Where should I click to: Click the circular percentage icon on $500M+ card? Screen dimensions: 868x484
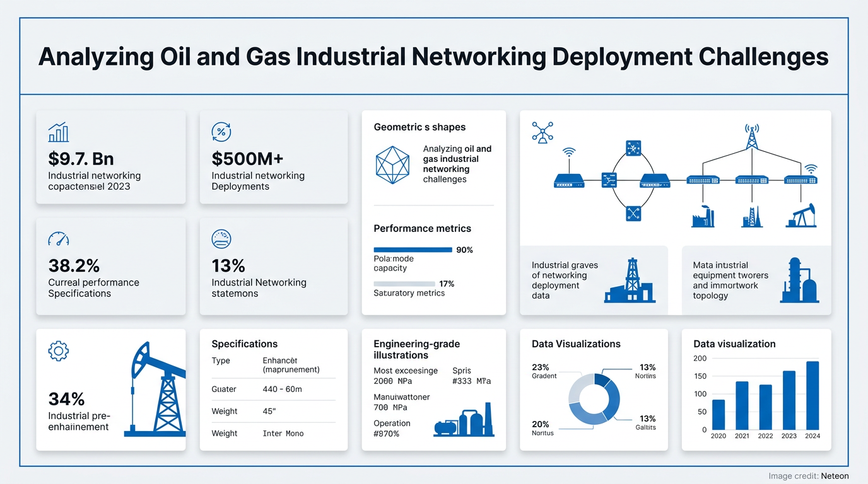(x=221, y=131)
